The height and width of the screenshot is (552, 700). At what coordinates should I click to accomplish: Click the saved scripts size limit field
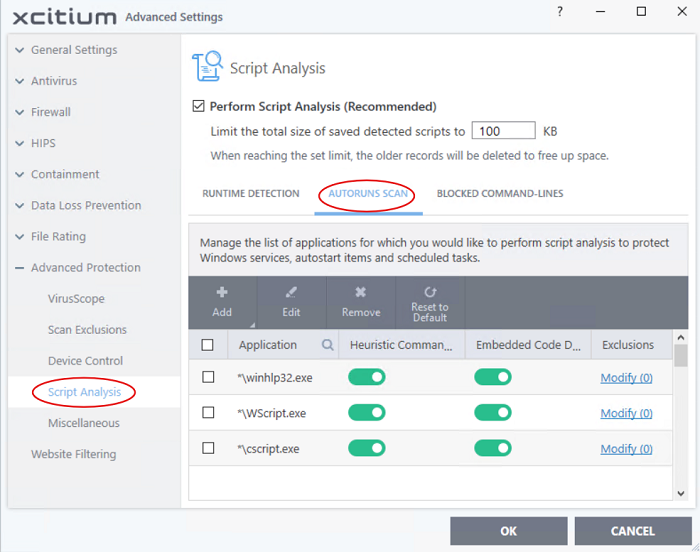pos(504,130)
